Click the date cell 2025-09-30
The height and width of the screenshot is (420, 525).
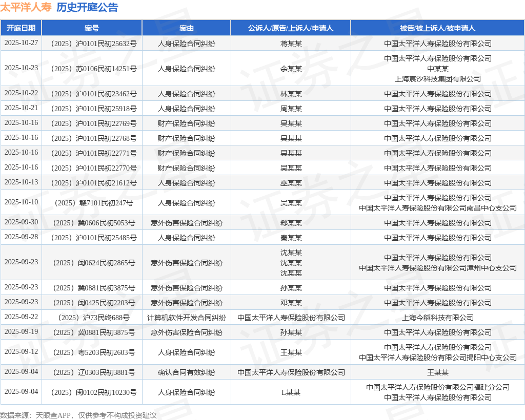(x=21, y=222)
